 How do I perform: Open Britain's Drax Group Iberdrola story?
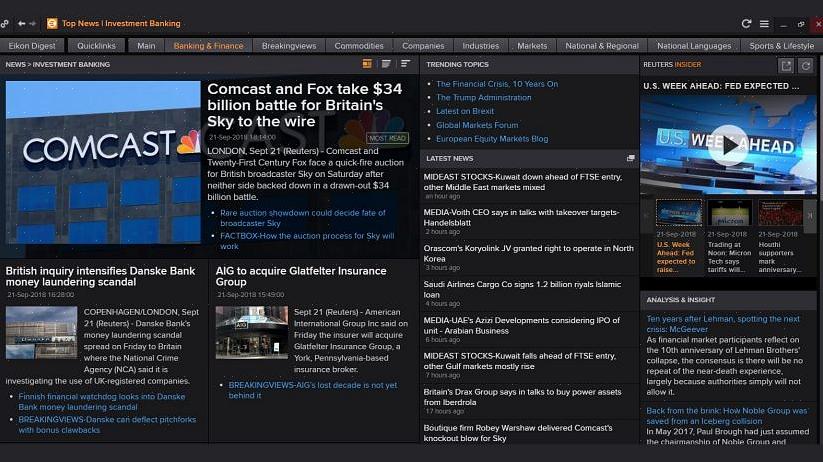click(522, 397)
